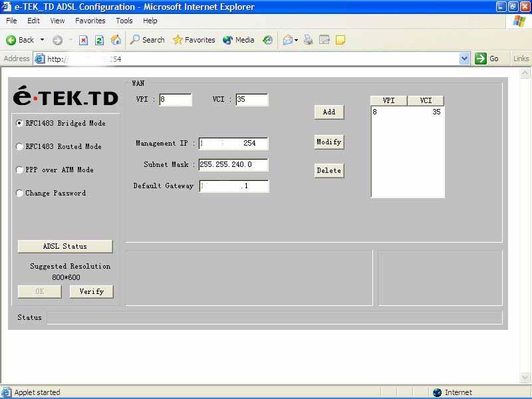Viewport: 532px width, 399px height.
Task: Click the yellow Discuss note icon
Action: (340, 40)
